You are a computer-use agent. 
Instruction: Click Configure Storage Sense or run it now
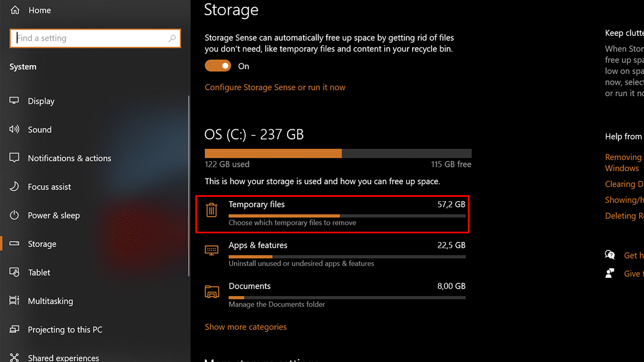275,87
